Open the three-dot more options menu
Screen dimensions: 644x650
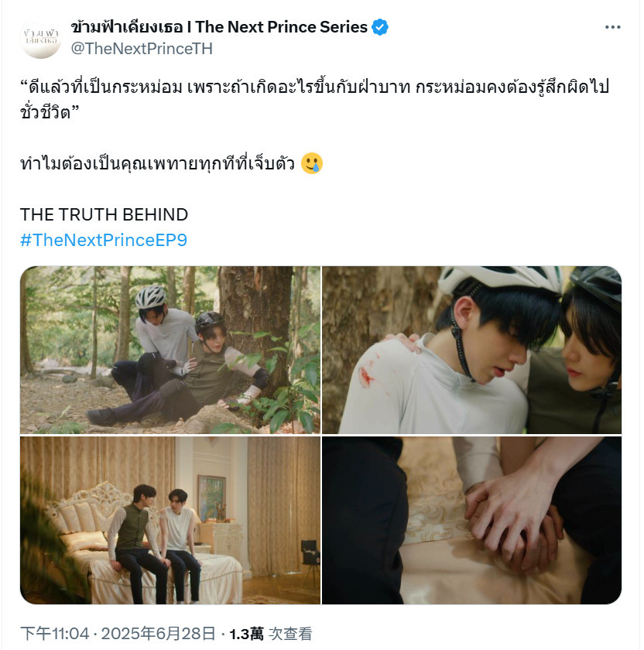(x=612, y=27)
